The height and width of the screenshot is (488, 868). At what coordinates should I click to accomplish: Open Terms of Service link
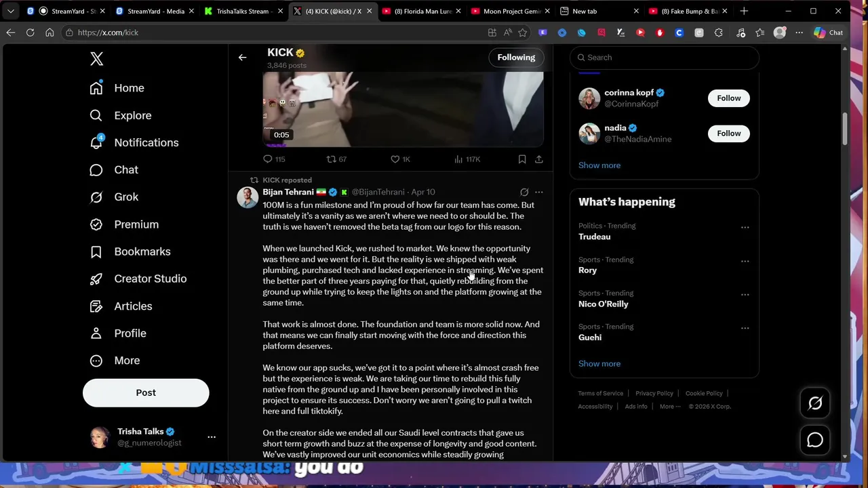click(600, 393)
